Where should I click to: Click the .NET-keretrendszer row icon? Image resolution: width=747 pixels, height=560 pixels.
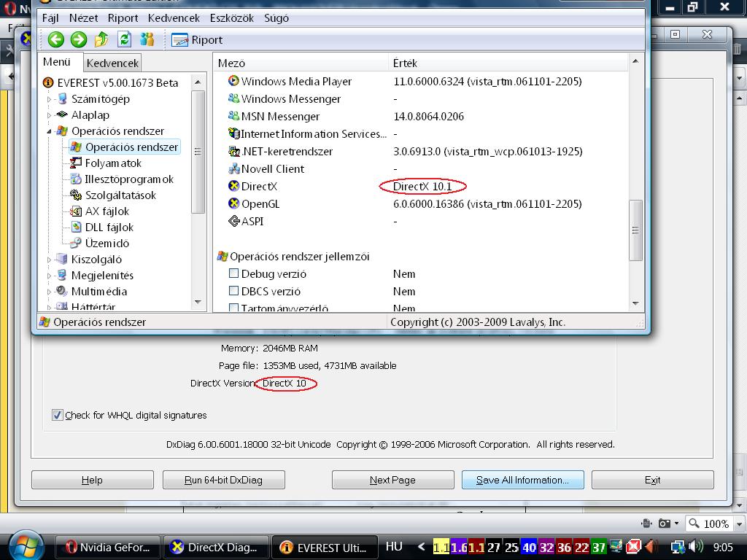(x=233, y=152)
